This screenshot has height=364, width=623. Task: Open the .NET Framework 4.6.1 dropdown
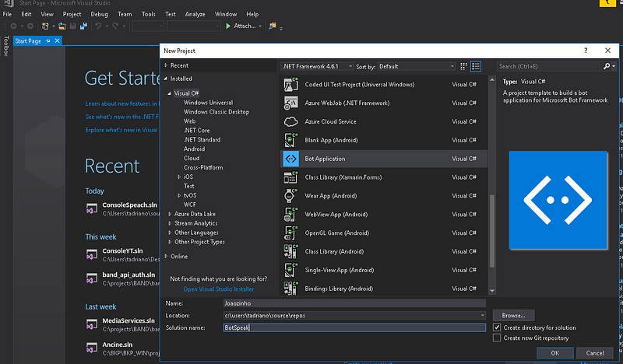(317, 66)
